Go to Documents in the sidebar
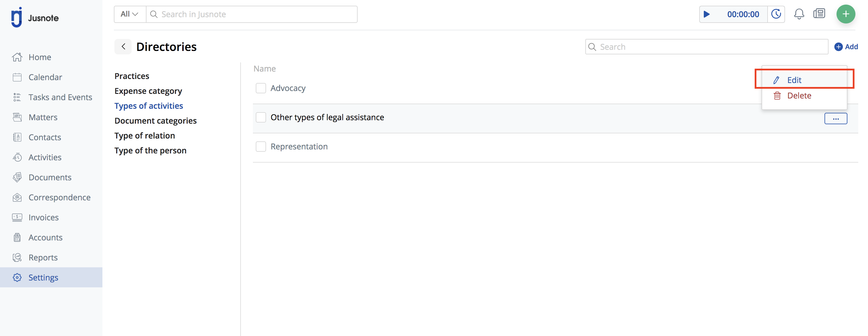Image resolution: width=868 pixels, height=336 pixels. pyautogui.click(x=51, y=177)
